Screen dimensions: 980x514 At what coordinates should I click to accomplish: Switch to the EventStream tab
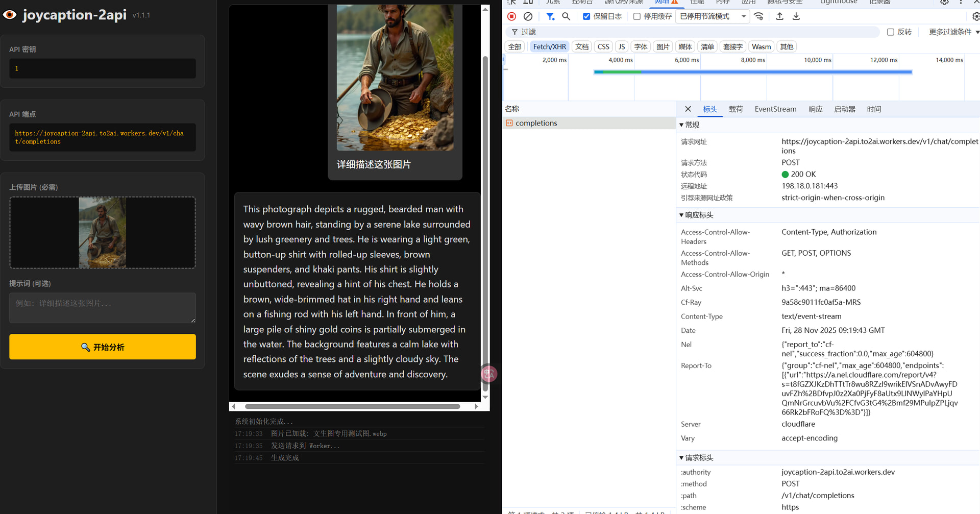[x=775, y=109]
